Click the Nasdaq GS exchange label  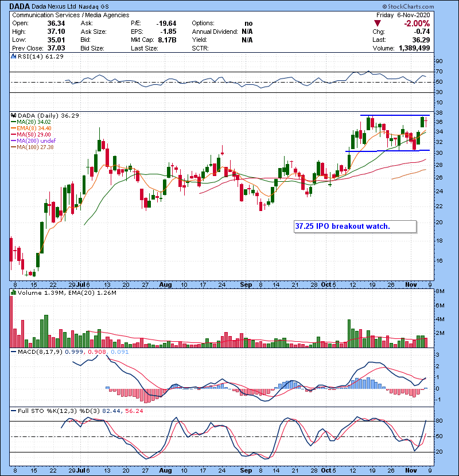click(x=94, y=7)
